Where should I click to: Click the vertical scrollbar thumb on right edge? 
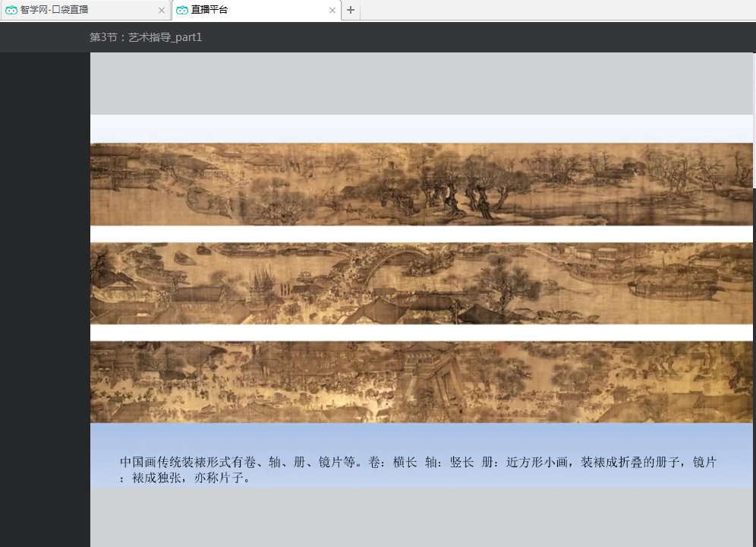click(754, 122)
